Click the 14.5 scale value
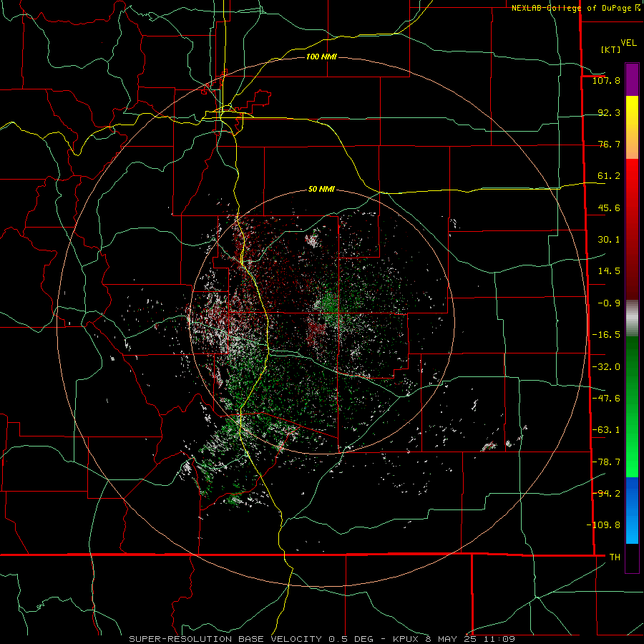 click(x=609, y=271)
